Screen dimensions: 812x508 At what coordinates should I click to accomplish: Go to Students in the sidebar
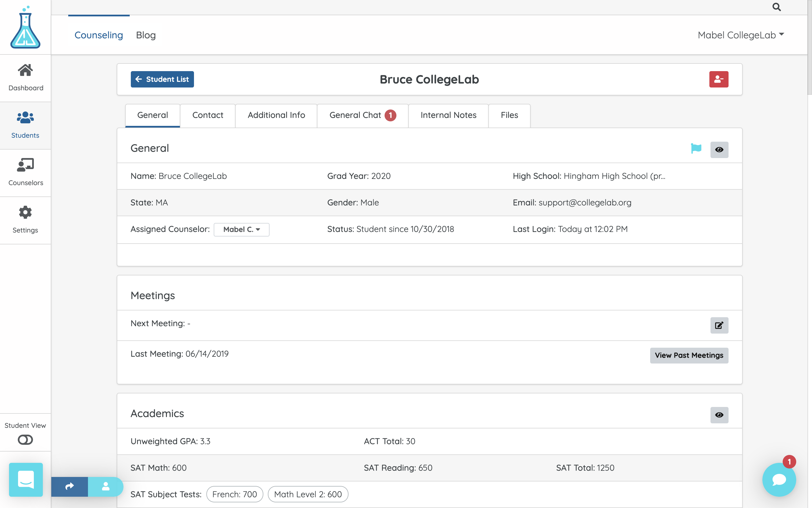point(25,125)
